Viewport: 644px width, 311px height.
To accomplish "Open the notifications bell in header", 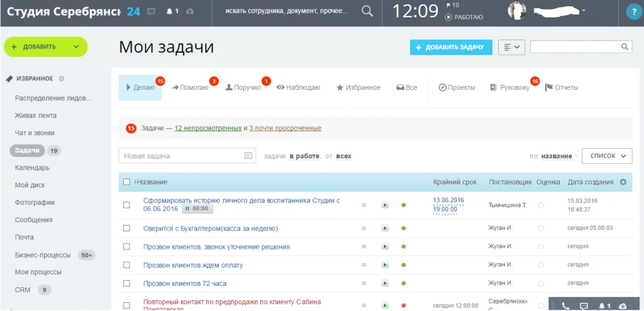I will 169,11.
